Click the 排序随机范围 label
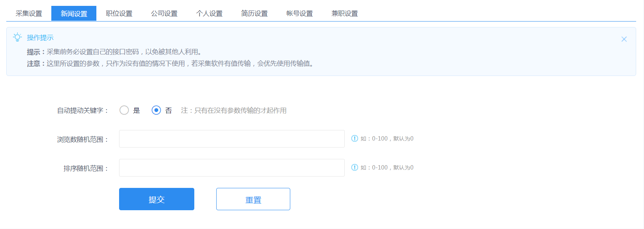This screenshot has width=644, height=229. click(x=86, y=168)
